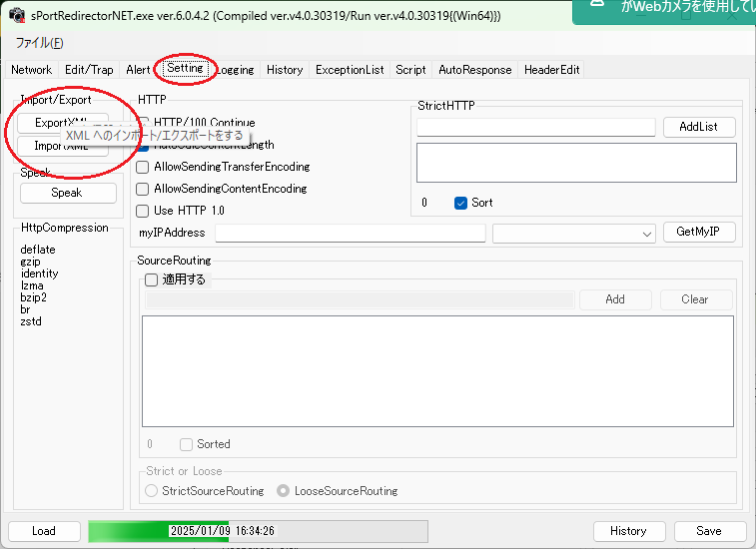
Task: Click inside the StrictHTTP list box
Action: coord(576,163)
